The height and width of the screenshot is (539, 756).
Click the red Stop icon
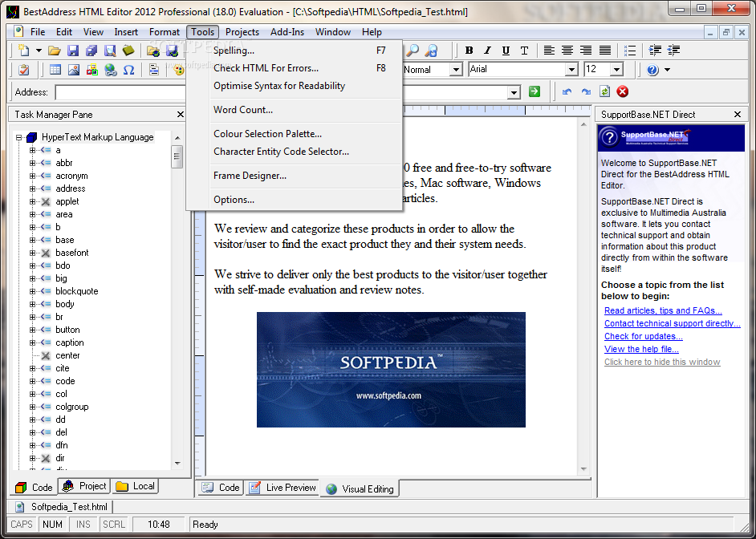[x=623, y=91]
